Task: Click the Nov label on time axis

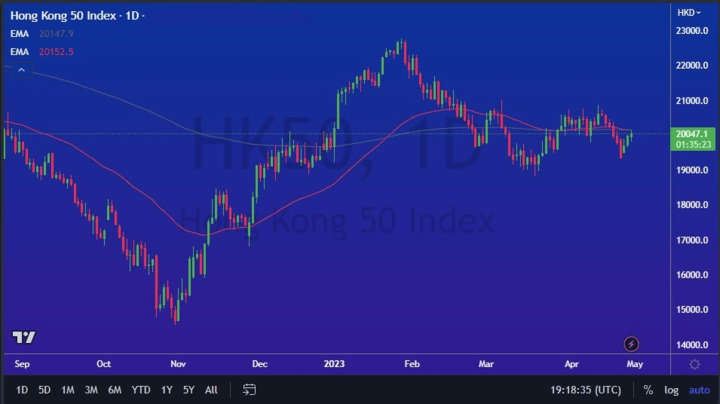Action: pos(178,364)
